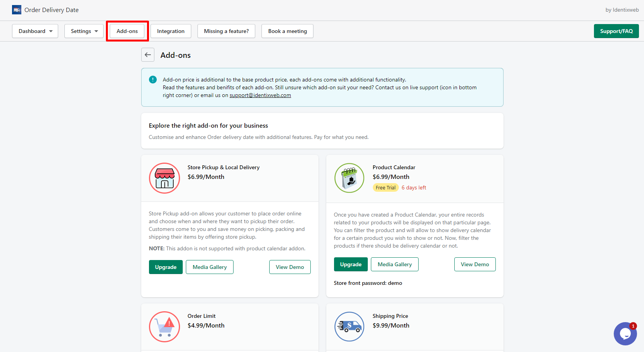The image size is (644, 352).
Task: Click the Store Pickup storefront icon
Action: (164, 178)
